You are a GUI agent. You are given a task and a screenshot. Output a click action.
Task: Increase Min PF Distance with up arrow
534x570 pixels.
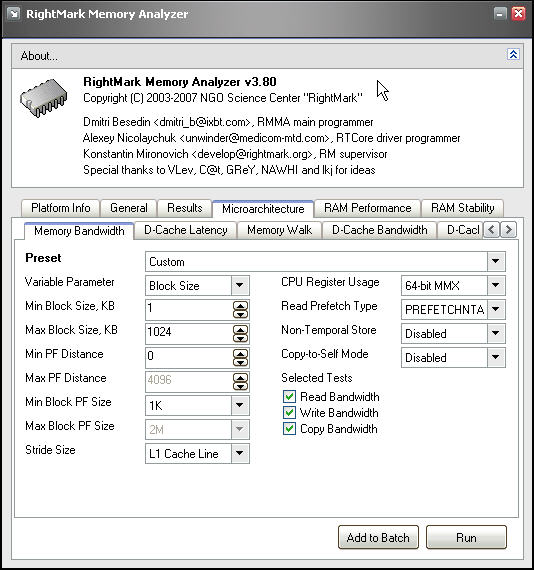pos(240,353)
